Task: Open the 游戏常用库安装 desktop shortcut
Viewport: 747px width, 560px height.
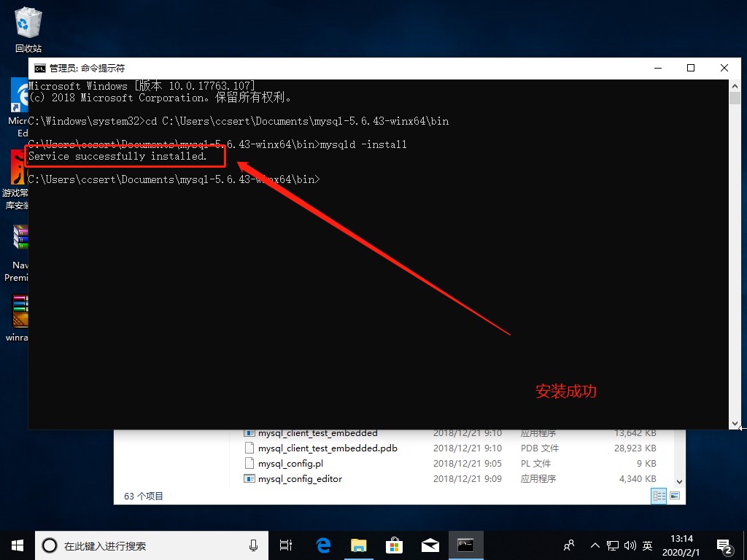Action: pyautogui.click(x=16, y=180)
